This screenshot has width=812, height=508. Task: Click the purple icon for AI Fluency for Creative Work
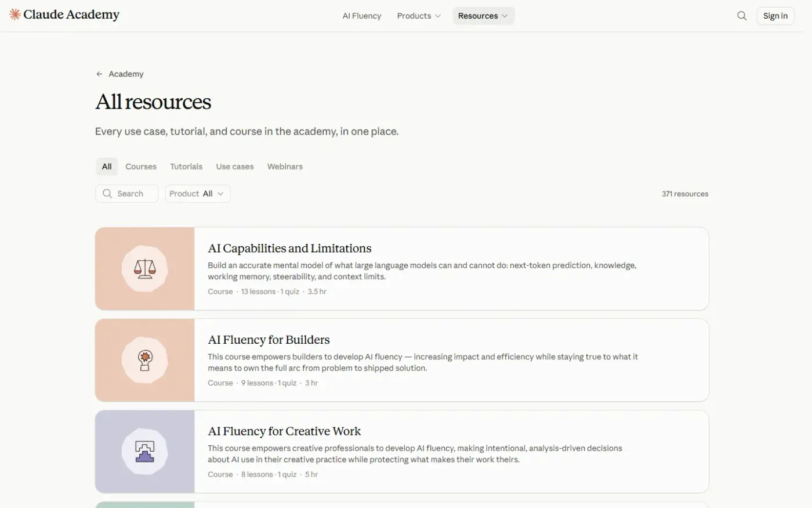(x=145, y=452)
